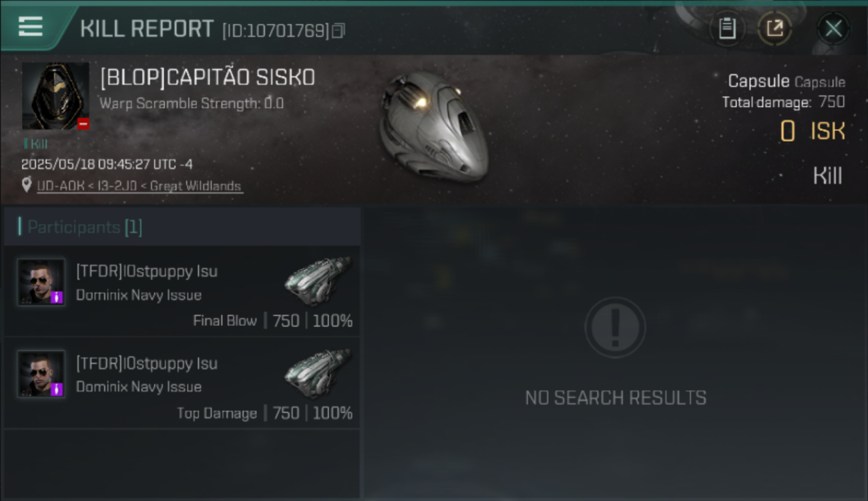Click the share export icon
Viewport: 868px width, 501px height.
(775, 29)
